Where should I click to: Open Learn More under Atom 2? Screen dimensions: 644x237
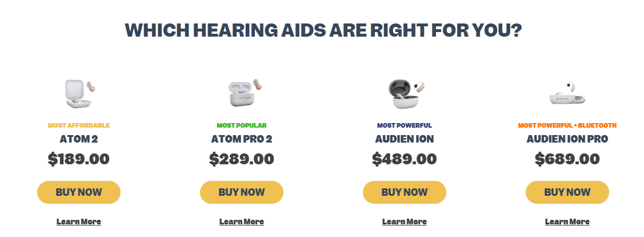[79, 222]
